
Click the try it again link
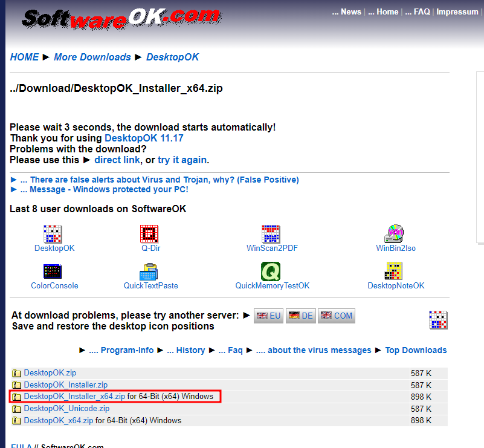click(182, 160)
